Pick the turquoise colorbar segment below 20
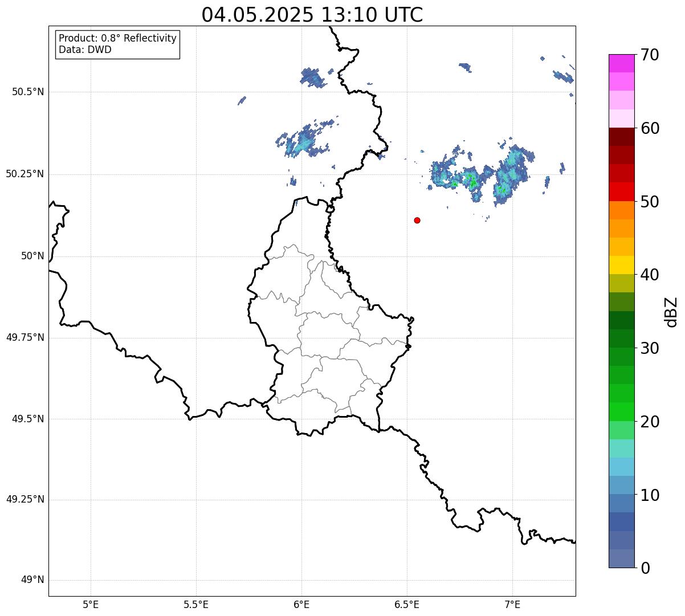 622,448
